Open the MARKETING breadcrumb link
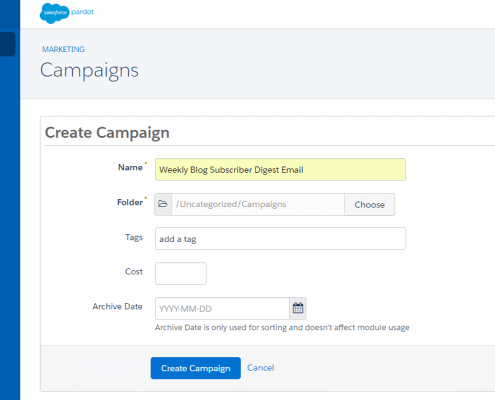 point(63,49)
